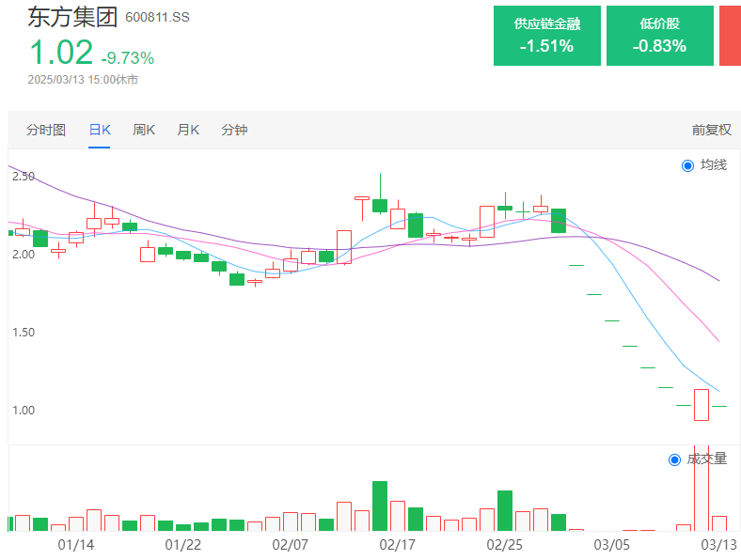Select the 日K tab
741x560 pixels.
click(x=100, y=130)
